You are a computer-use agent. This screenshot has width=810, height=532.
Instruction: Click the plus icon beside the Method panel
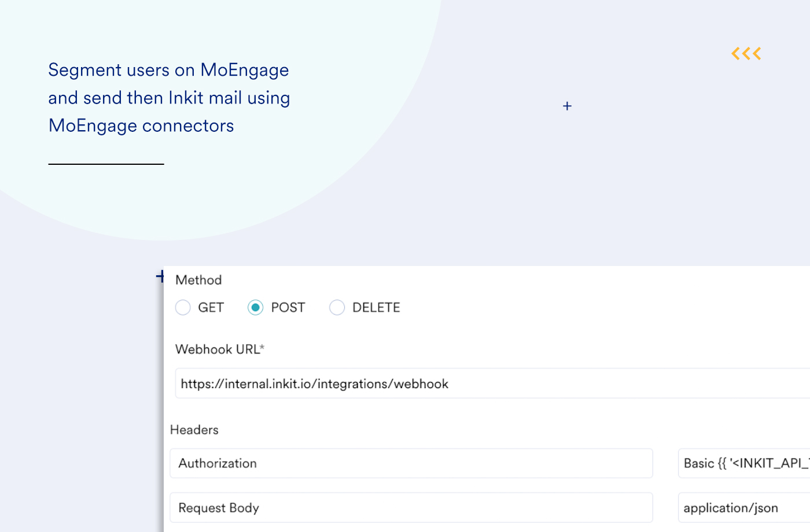pyautogui.click(x=160, y=276)
